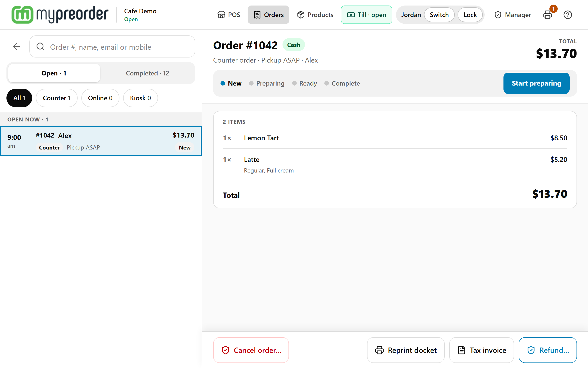The height and width of the screenshot is (368, 588).
Task: Filter orders by Online
Action: 100,98
